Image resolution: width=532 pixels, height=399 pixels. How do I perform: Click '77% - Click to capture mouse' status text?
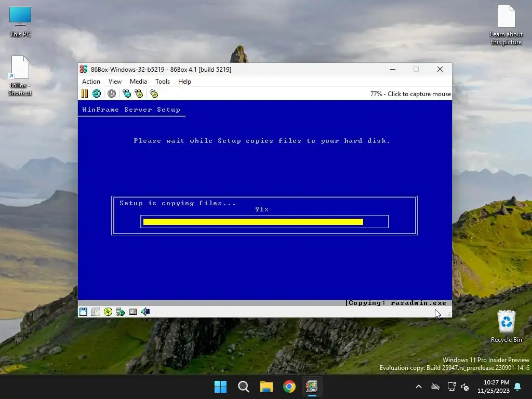[410, 94]
